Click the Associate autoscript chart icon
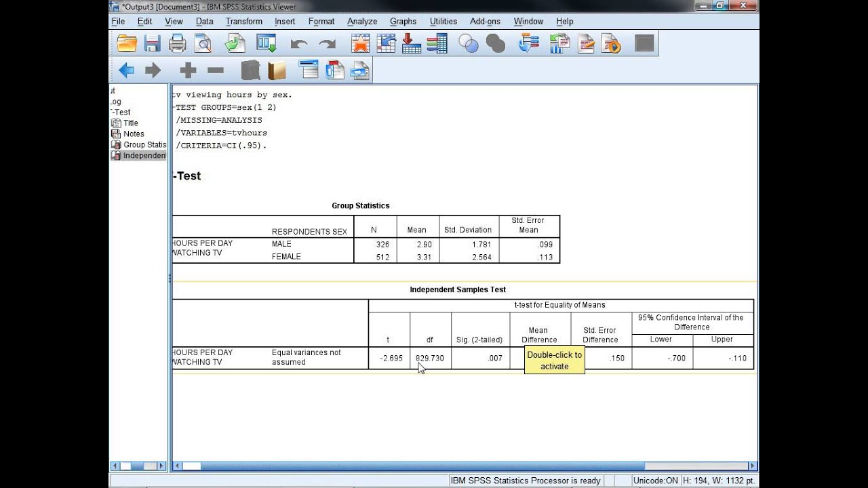 tap(559, 44)
